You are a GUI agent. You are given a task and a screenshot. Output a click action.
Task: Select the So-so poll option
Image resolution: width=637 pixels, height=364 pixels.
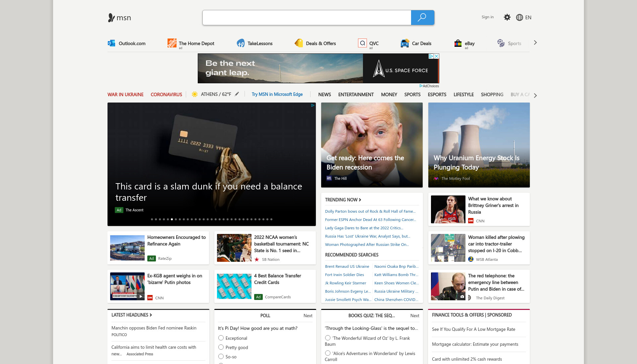point(221,356)
